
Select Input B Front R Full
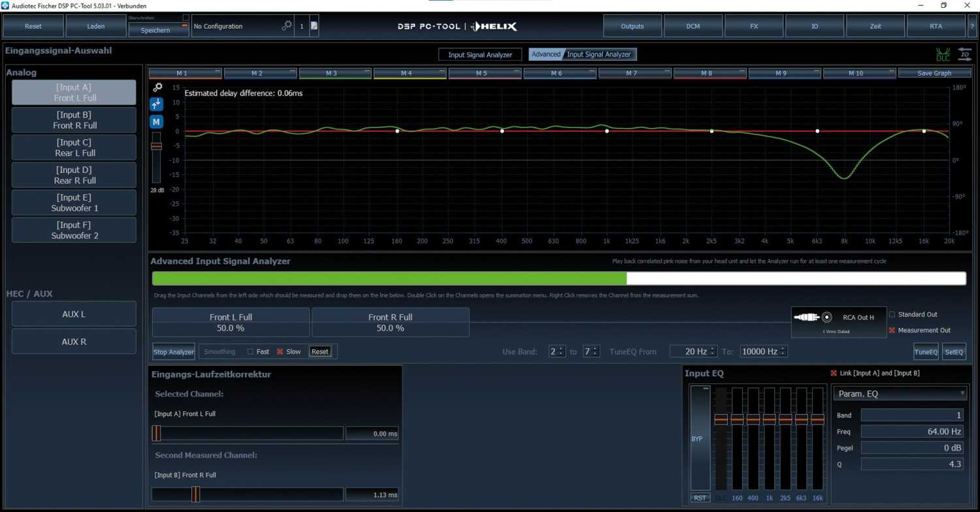(x=74, y=120)
